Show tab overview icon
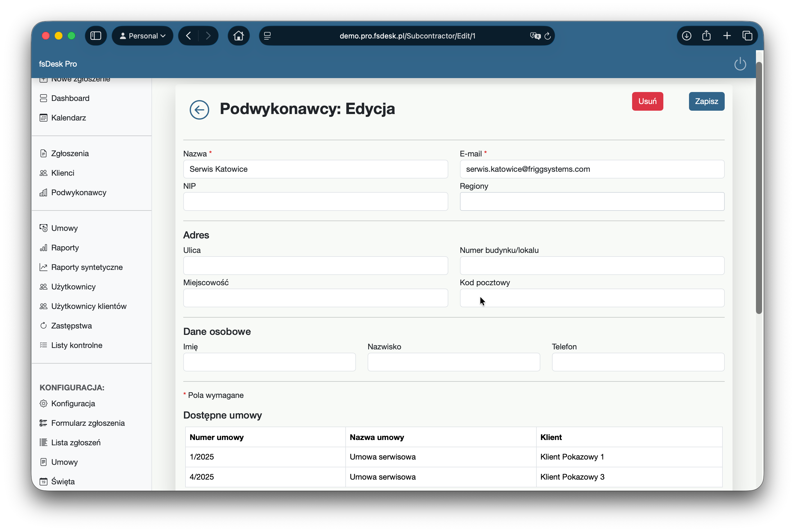 point(747,36)
